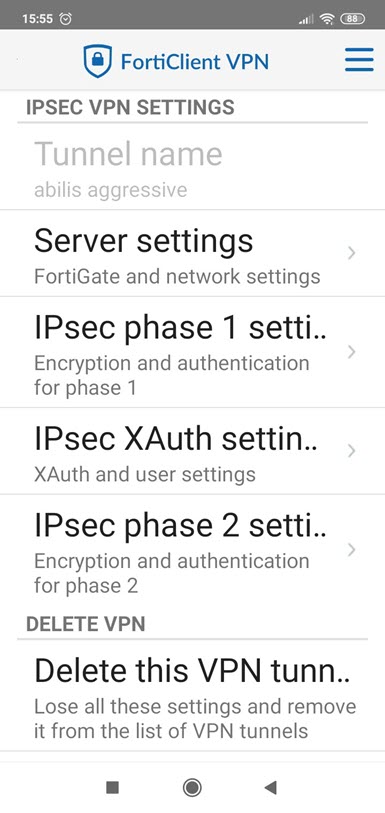Screen dimensions: 385x813
Task: Tap the battery indicator showing 88
Action: [352, 19]
